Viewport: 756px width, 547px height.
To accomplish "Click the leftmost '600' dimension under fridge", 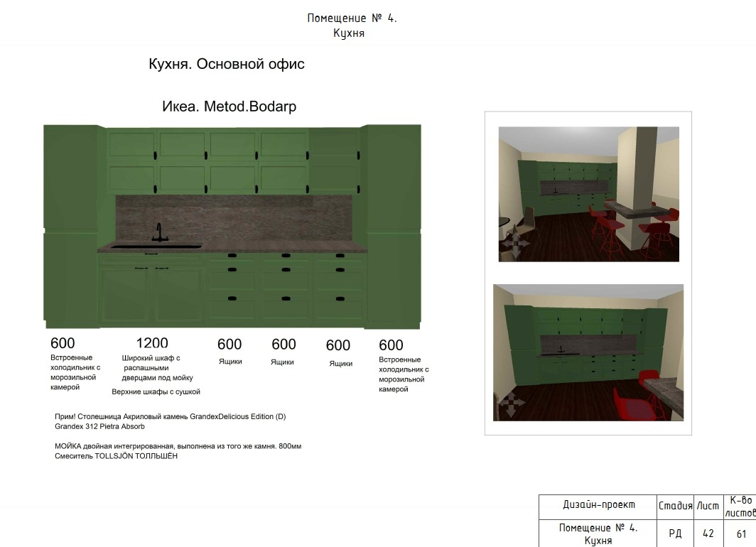I will tap(63, 343).
